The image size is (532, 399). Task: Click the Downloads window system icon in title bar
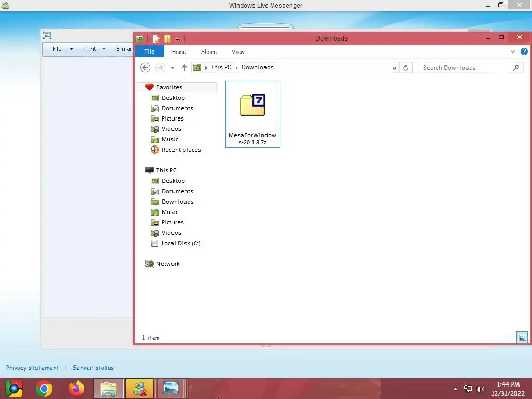tap(139, 38)
